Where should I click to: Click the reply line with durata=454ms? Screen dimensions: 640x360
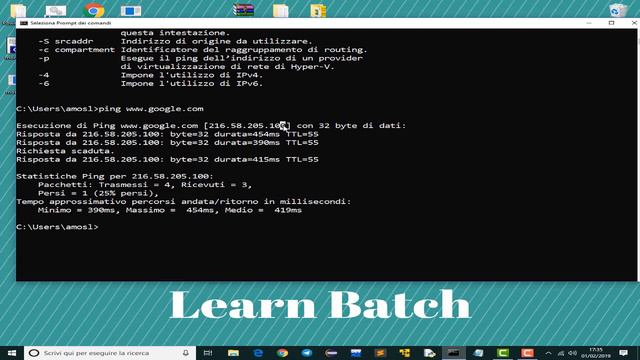point(167,134)
